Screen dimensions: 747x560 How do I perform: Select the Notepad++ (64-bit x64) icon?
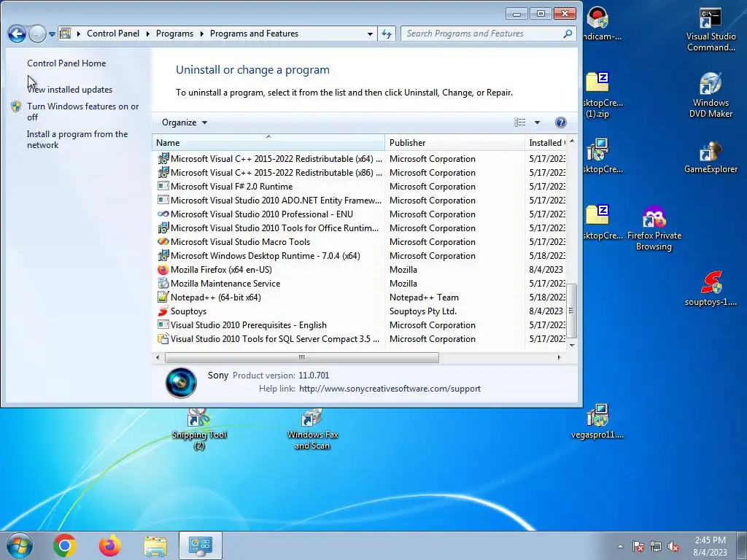[163, 297]
